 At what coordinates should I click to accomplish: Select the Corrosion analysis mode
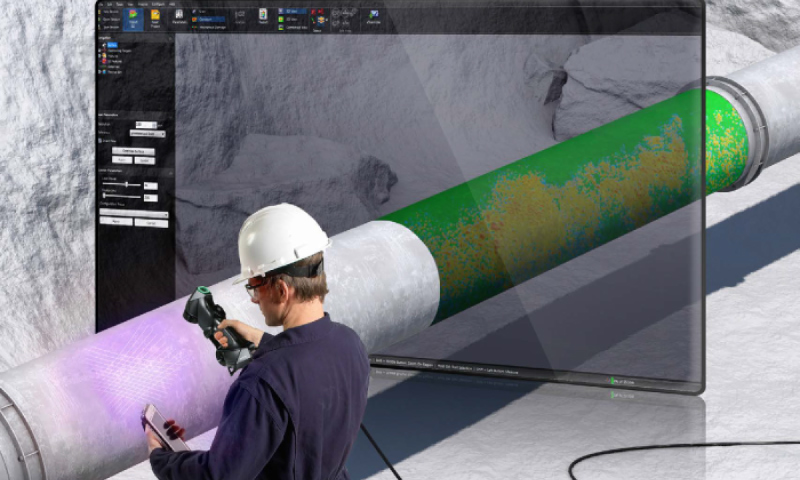[211, 18]
